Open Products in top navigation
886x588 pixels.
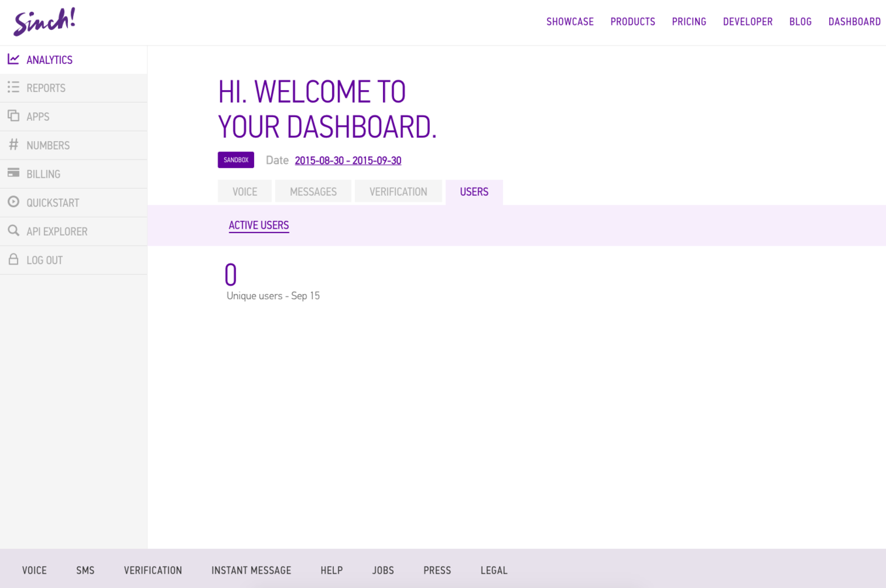tap(632, 22)
